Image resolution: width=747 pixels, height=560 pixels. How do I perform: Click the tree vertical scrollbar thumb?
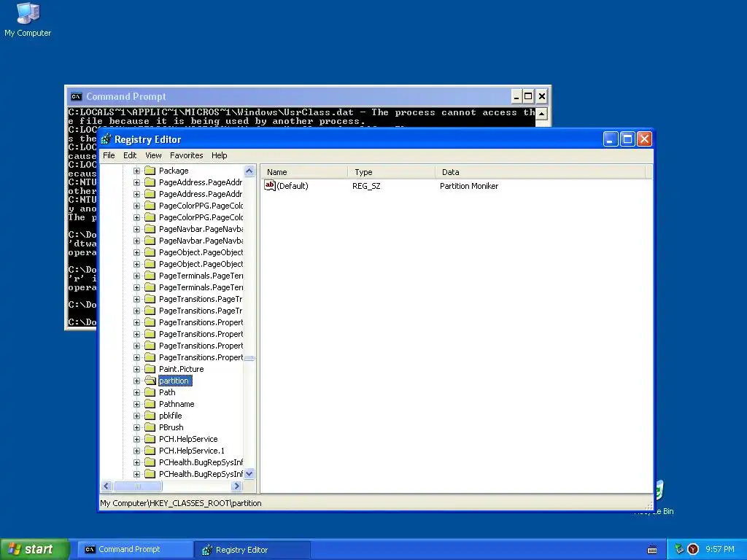point(249,358)
